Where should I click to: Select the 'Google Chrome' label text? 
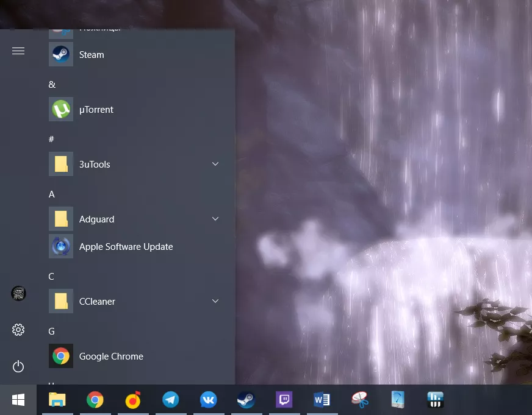[111, 356]
